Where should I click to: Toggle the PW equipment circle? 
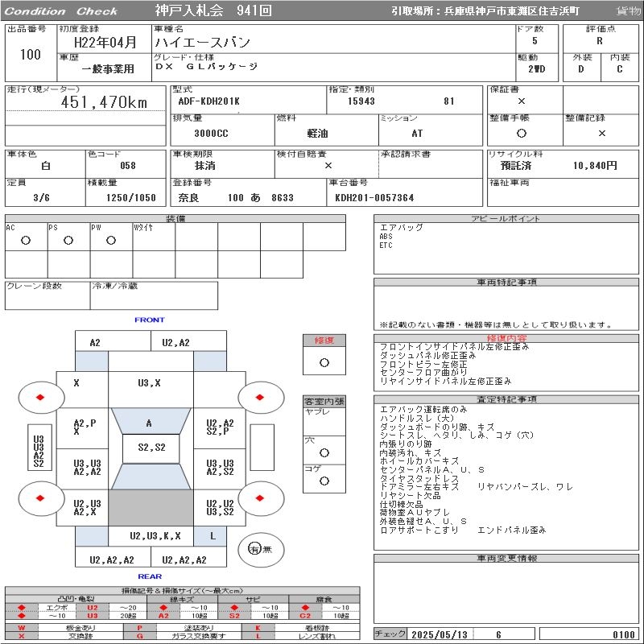(x=110, y=240)
